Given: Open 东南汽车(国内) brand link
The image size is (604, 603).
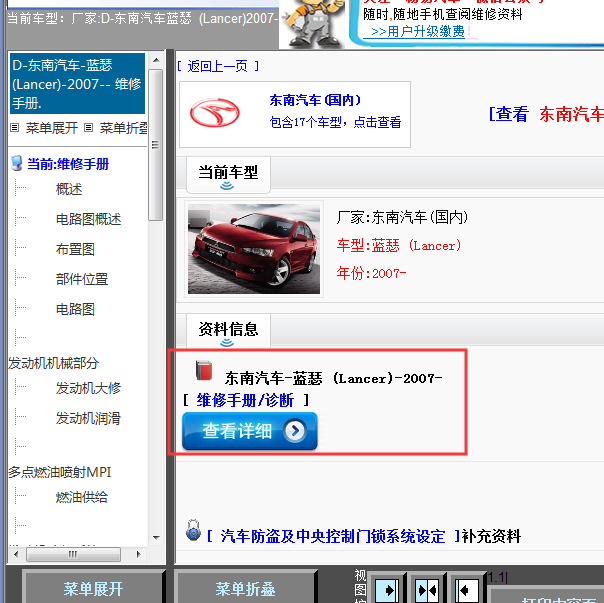Looking at the screenshot, I should [x=315, y=100].
